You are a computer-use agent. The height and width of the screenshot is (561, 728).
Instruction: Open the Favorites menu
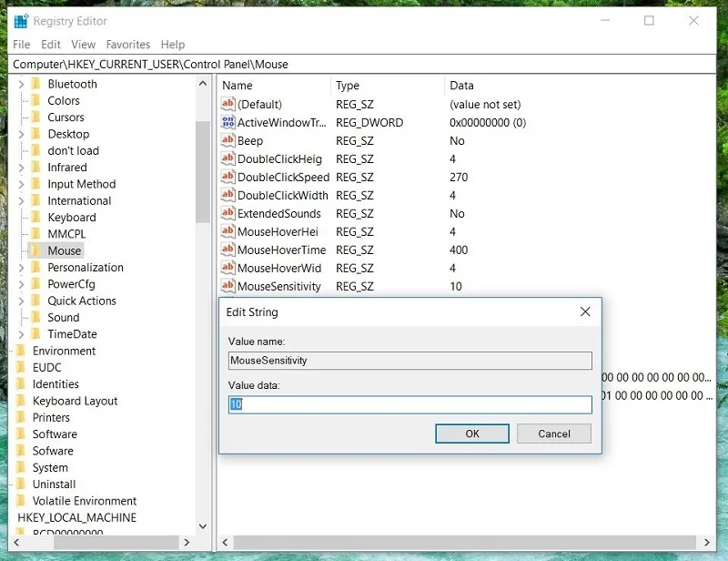[x=127, y=44]
